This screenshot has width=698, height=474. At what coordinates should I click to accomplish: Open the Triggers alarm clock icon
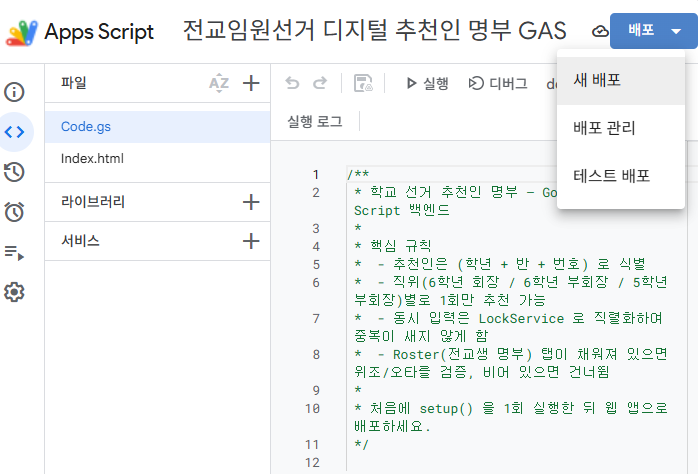point(14,212)
